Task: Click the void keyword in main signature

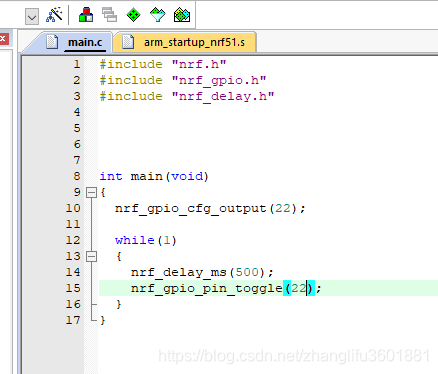Action: tap(187, 176)
